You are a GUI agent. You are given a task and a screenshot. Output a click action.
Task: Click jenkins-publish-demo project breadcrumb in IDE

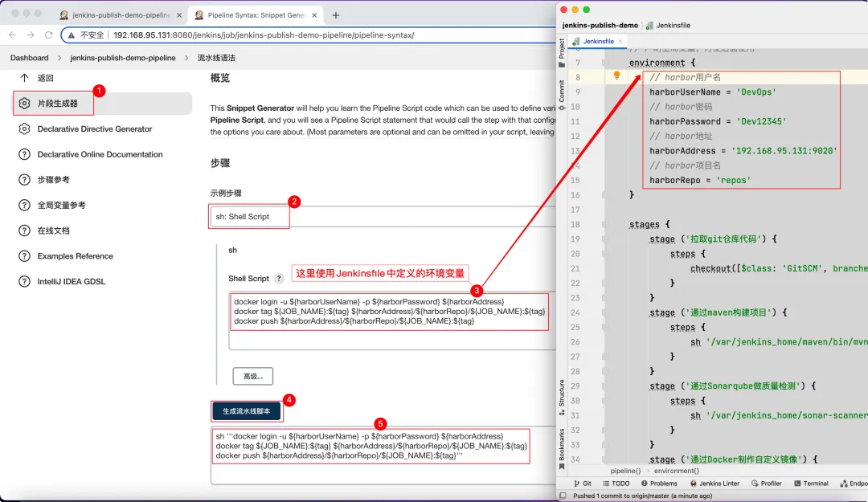click(600, 26)
